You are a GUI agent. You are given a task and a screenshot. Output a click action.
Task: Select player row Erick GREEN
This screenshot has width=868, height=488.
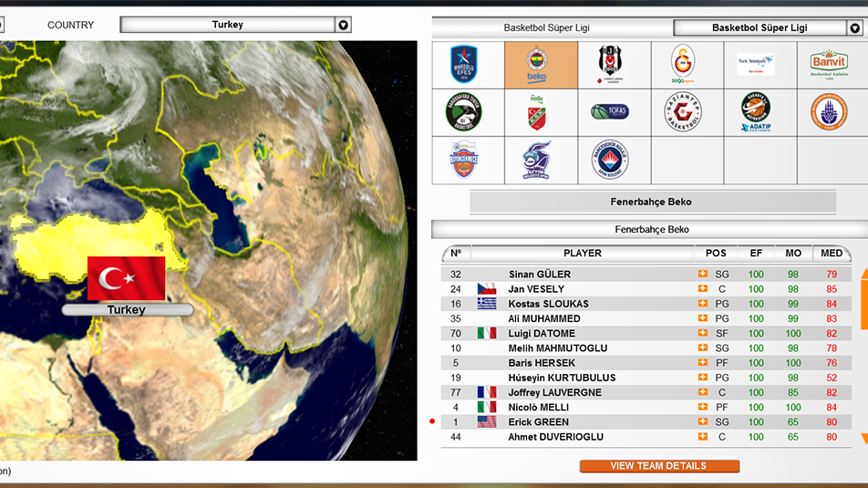tap(646, 421)
